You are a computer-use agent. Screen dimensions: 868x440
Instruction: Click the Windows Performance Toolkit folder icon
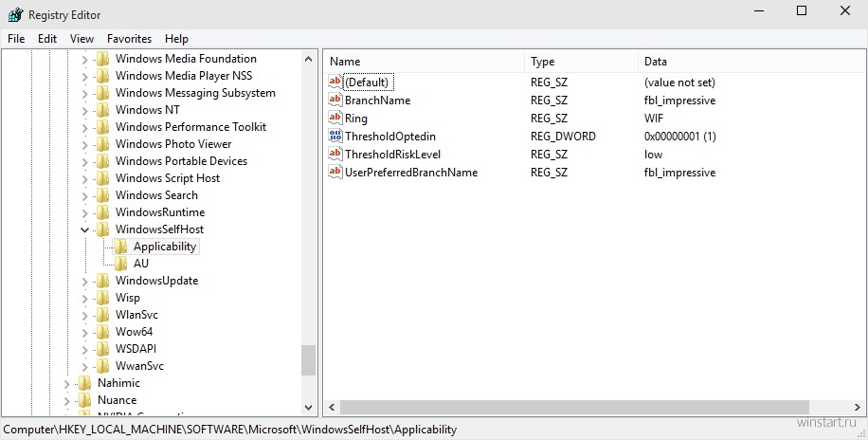103,127
